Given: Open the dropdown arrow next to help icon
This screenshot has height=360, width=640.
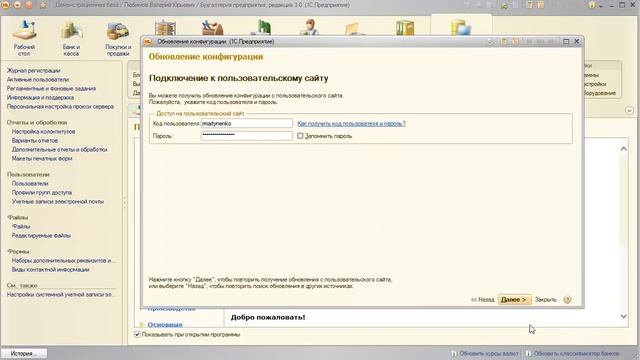Looking at the screenshot, I should click(600, 6).
